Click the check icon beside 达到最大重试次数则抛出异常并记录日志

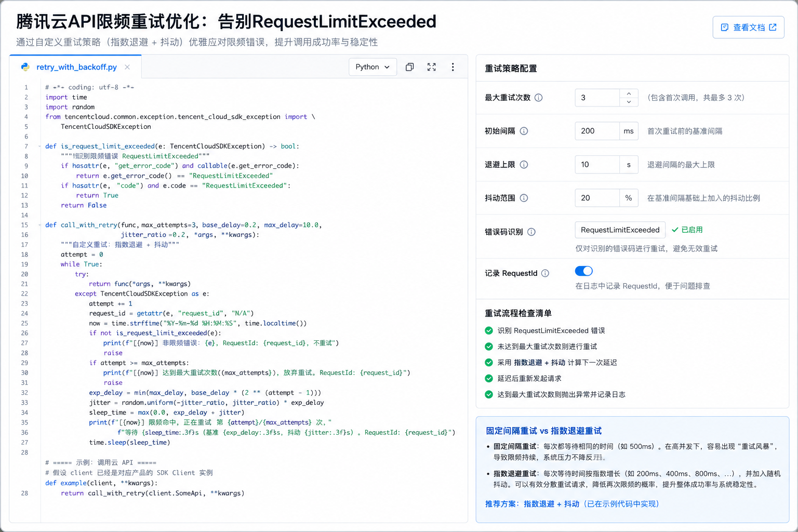click(489, 394)
